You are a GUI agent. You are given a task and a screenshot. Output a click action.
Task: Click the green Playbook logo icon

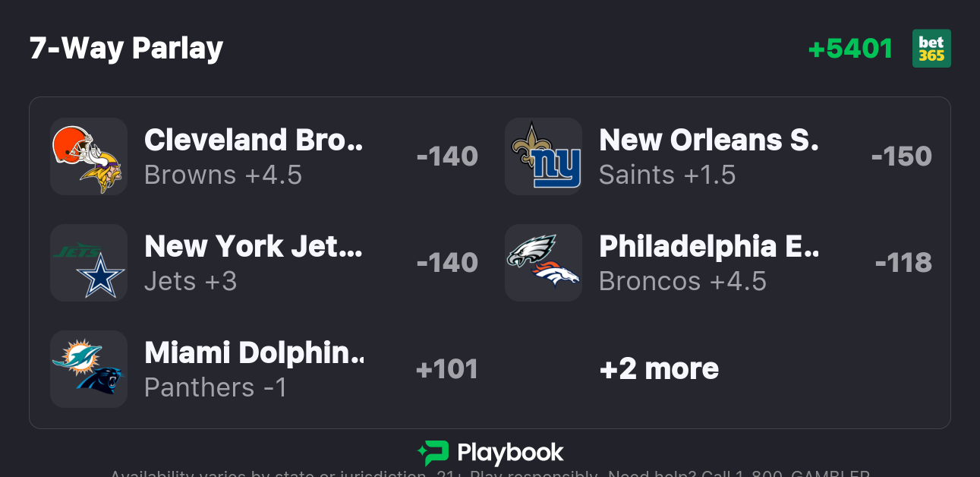pyautogui.click(x=433, y=453)
